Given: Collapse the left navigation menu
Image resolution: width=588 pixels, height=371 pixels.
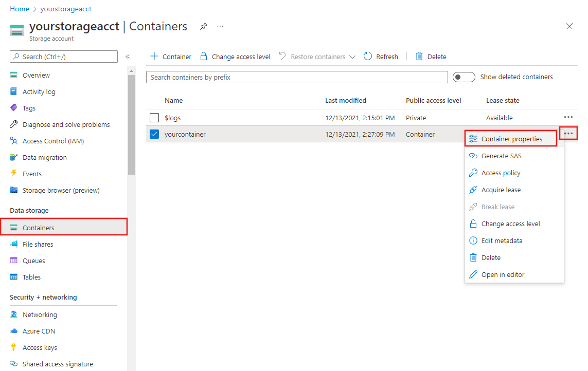Looking at the screenshot, I should [x=128, y=57].
